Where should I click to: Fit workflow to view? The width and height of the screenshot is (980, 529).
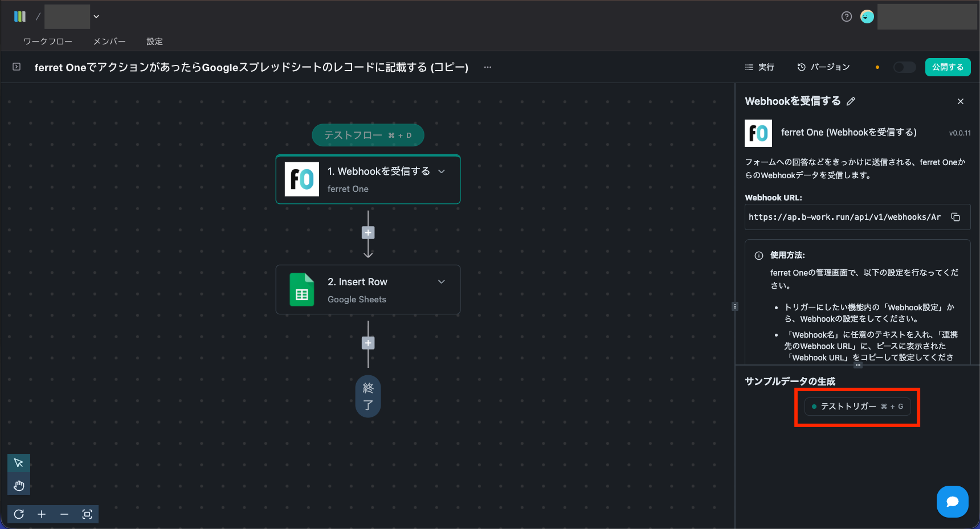[x=87, y=514]
